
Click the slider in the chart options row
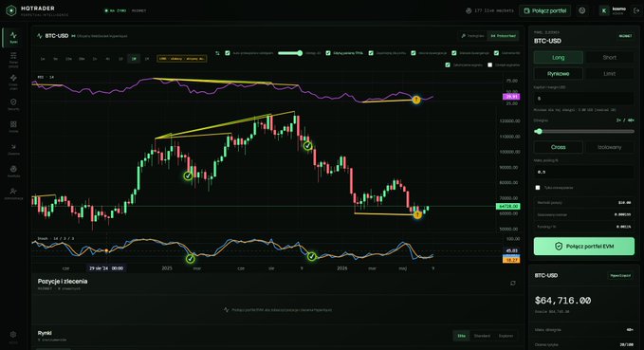(290, 53)
